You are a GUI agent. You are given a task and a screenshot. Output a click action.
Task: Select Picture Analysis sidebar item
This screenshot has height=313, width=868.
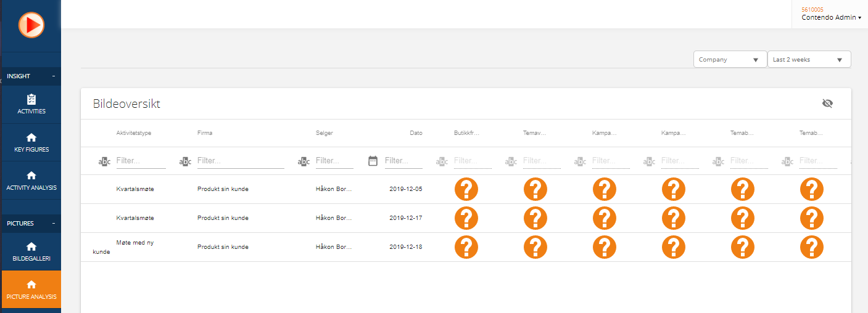click(31, 290)
